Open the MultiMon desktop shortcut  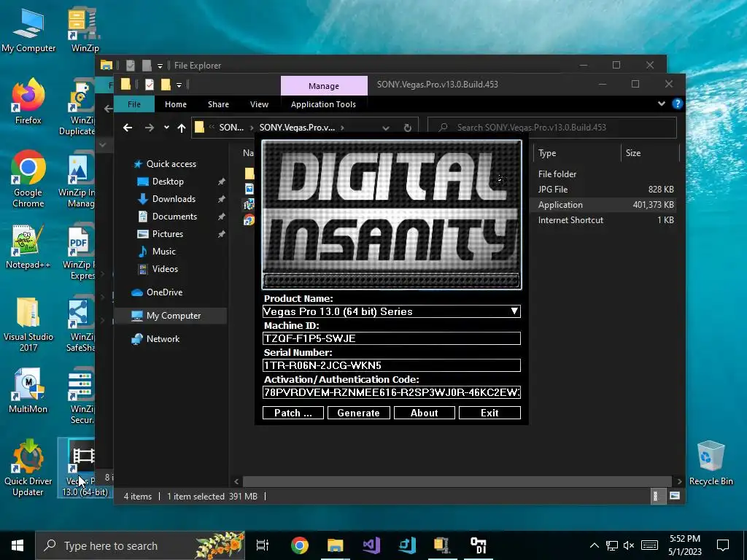[28, 391]
